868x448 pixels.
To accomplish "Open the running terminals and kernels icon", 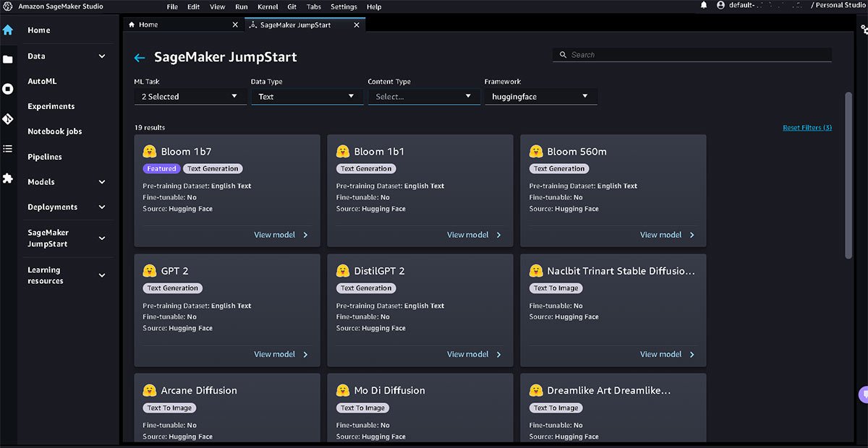I will click(x=8, y=89).
